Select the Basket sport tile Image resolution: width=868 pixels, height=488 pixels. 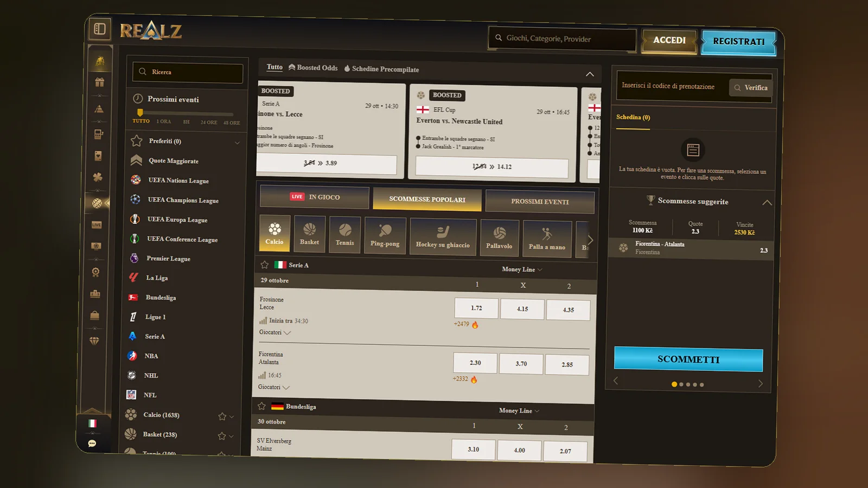click(309, 234)
